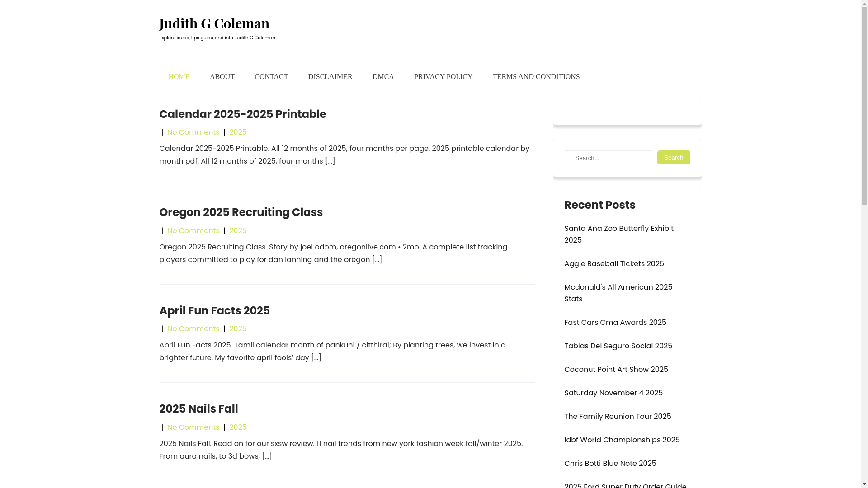Image resolution: width=868 pixels, height=488 pixels.
Task: Click the 2025 category under Calendar 2025-2025 Printable
Action: (238, 132)
